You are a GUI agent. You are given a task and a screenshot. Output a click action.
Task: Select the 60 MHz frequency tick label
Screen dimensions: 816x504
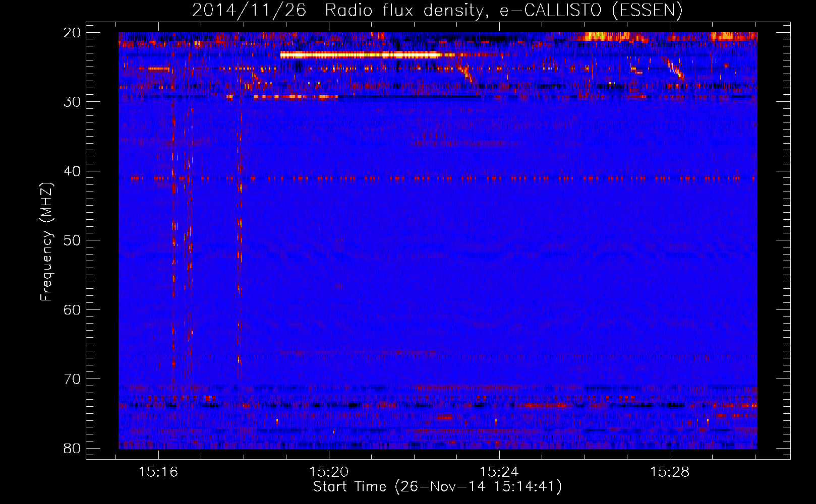72,309
